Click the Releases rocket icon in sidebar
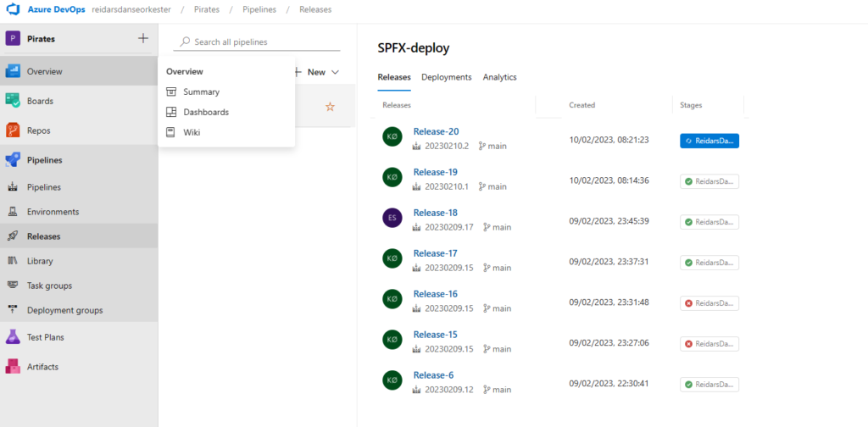 (13, 236)
